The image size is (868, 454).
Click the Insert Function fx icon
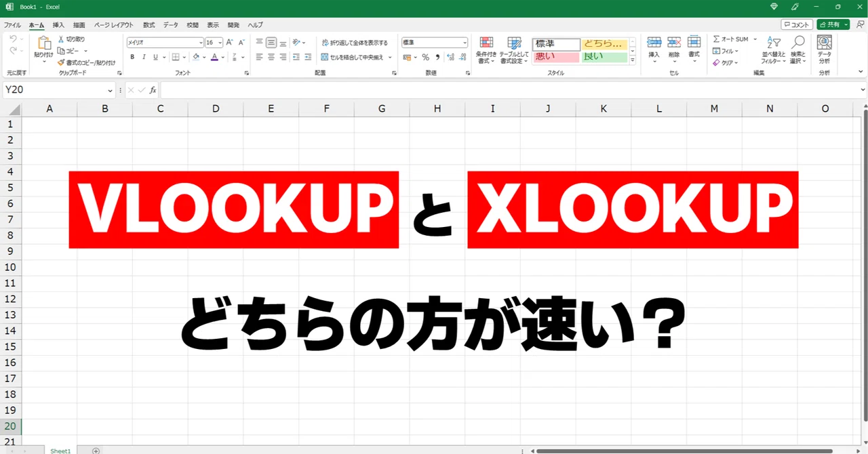(x=153, y=89)
